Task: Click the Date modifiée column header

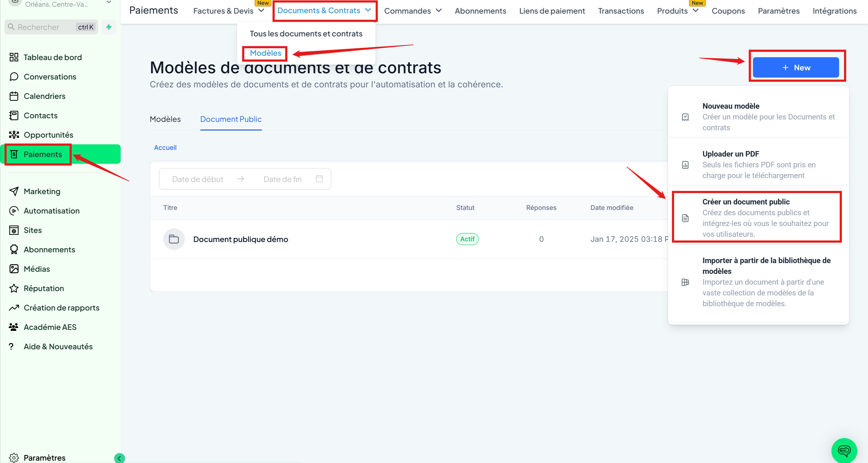Action: point(612,208)
